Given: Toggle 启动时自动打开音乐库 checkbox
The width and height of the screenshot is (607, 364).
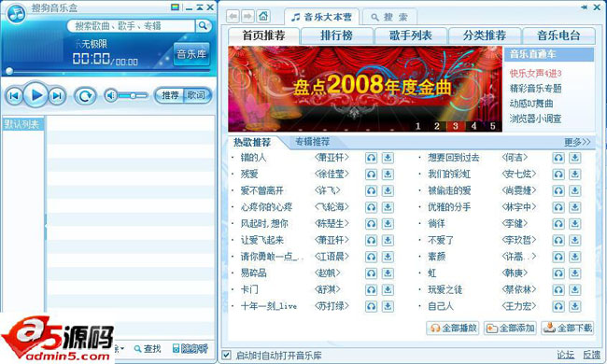Looking at the screenshot, I should coord(226,355).
